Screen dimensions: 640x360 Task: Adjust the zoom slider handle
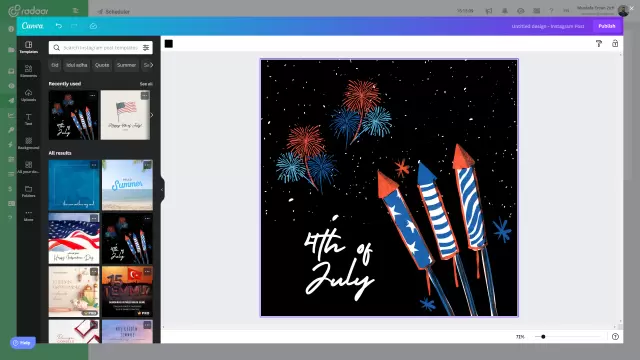(x=543, y=337)
